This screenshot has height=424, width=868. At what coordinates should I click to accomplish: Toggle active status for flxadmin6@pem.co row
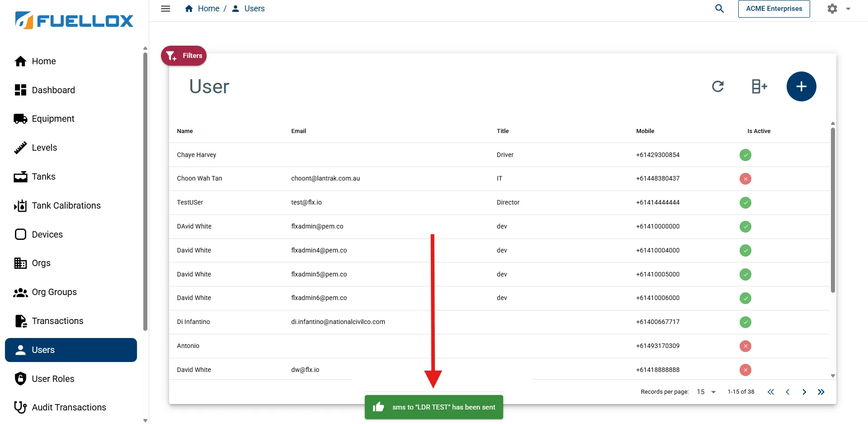pyautogui.click(x=745, y=298)
